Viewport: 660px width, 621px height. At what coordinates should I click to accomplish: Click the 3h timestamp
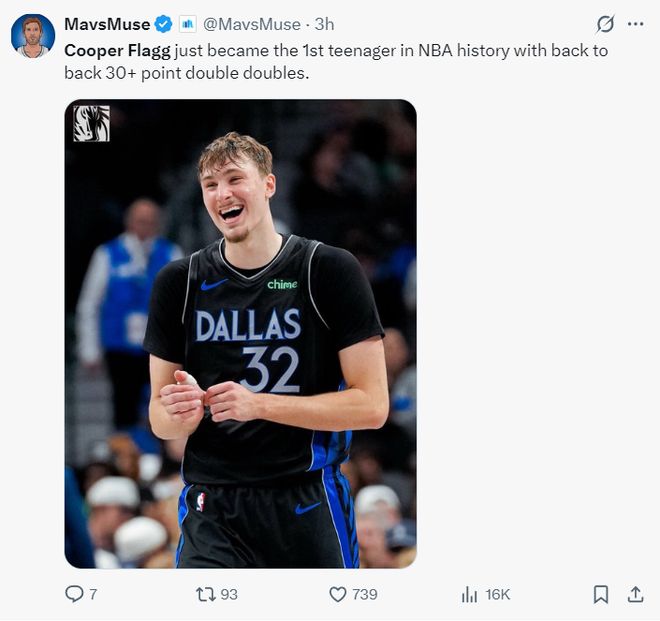pos(324,24)
